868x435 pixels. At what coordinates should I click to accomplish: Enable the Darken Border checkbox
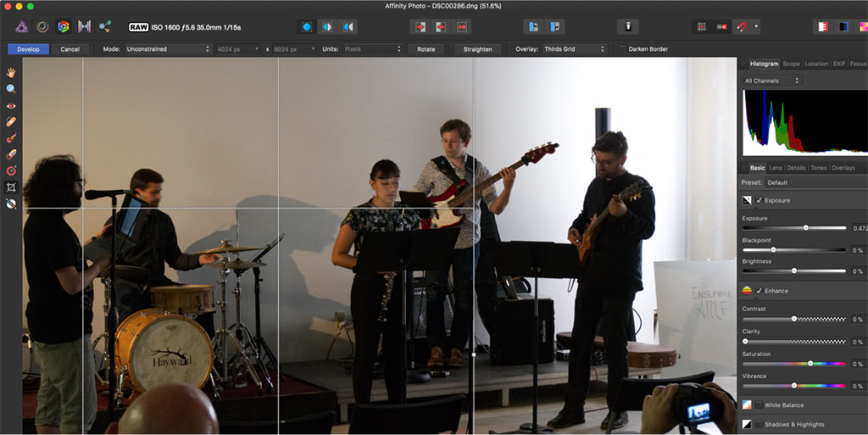coord(623,49)
